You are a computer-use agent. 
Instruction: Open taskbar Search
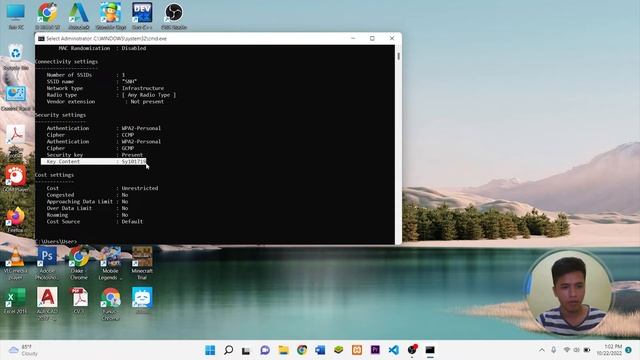point(229,350)
